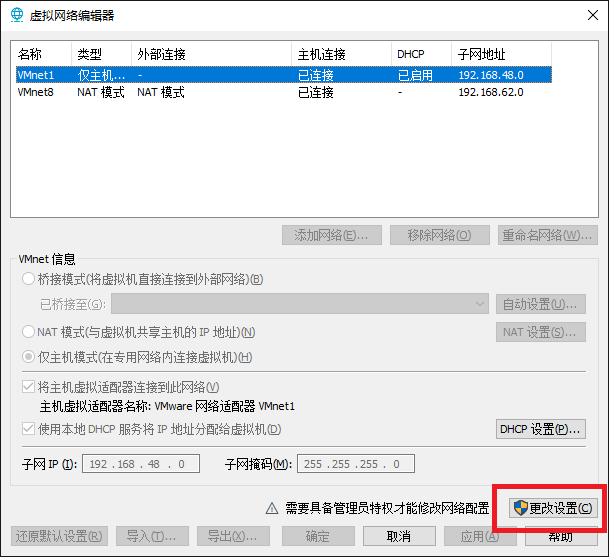Select the 仅主机模式 radio button

(28, 357)
